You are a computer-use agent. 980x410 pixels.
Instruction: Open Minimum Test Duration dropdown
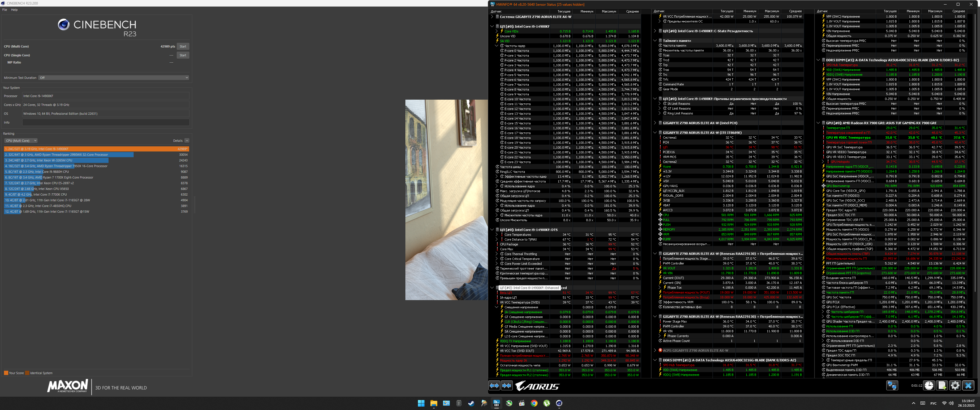(114, 78)
